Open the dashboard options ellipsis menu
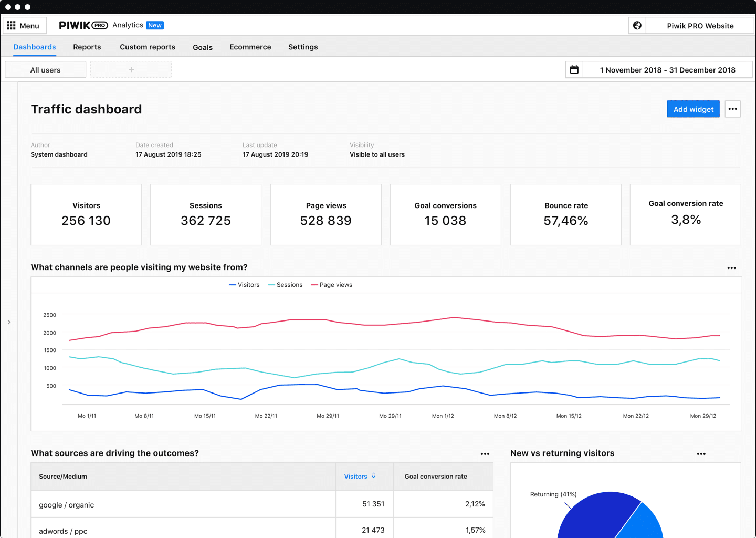The width and height of the screenshot is (756, 538). pyautogui.click(x=732, y=109)
